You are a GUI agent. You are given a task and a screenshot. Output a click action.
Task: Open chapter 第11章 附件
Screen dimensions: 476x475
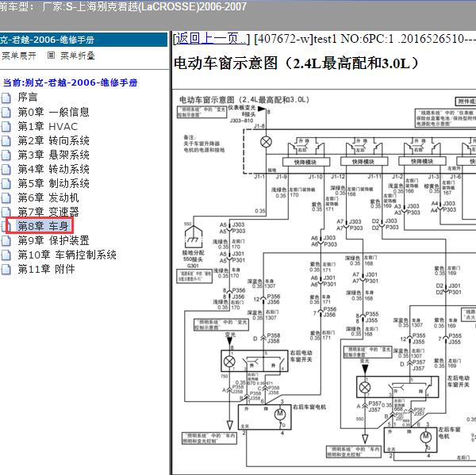46,269
